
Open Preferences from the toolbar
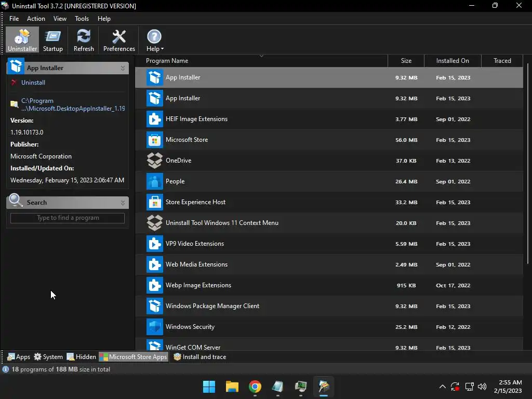click(x=119, y=40)
